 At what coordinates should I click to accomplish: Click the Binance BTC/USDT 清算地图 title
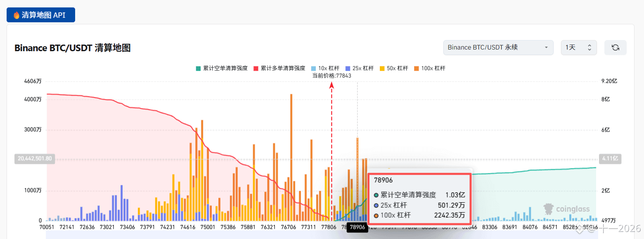[x=73, y=48]
